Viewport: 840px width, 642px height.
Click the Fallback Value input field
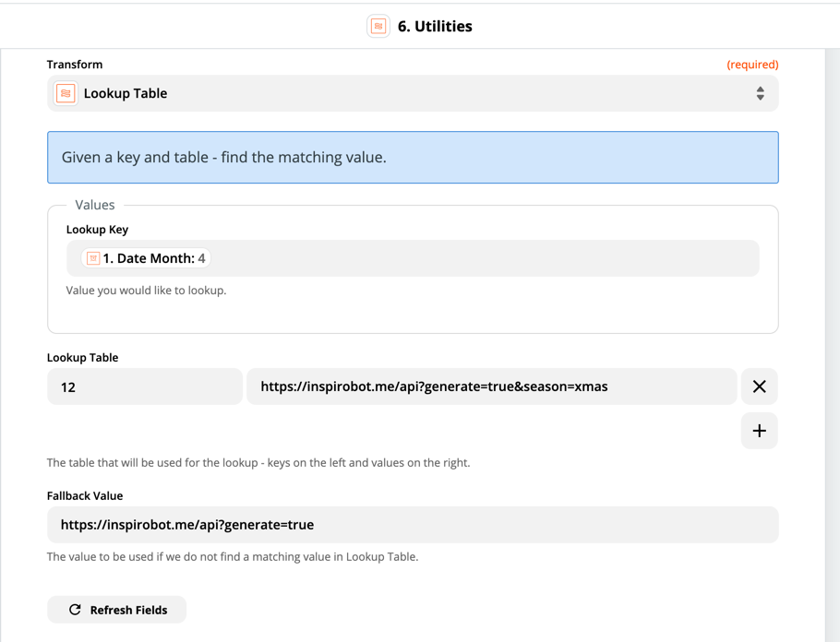413,525
